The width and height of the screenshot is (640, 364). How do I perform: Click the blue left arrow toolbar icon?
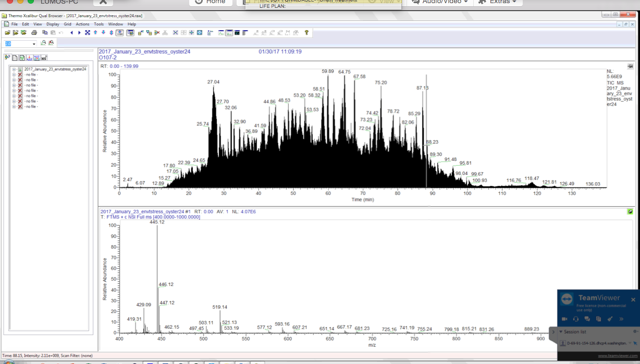coord(71,33)
